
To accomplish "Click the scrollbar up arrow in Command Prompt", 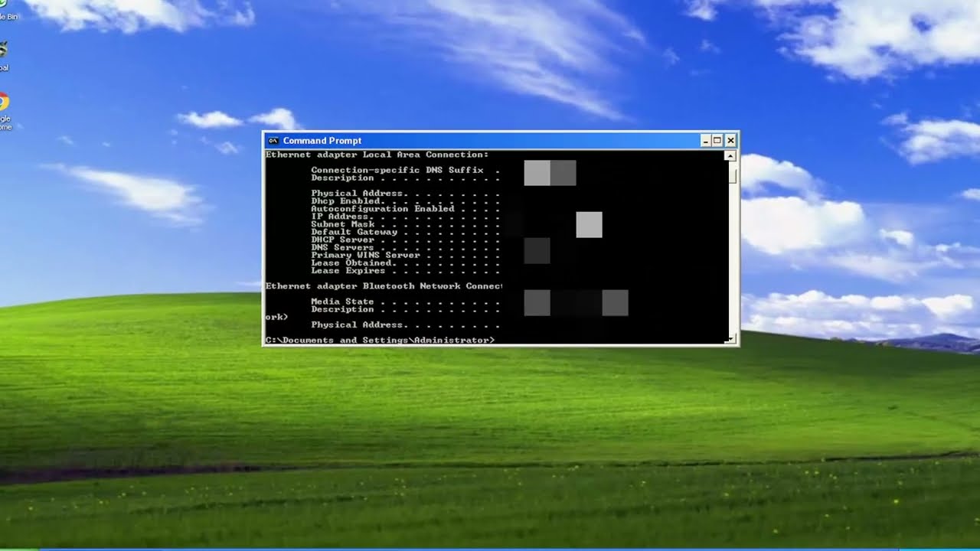I will click(x=730, y=156).
